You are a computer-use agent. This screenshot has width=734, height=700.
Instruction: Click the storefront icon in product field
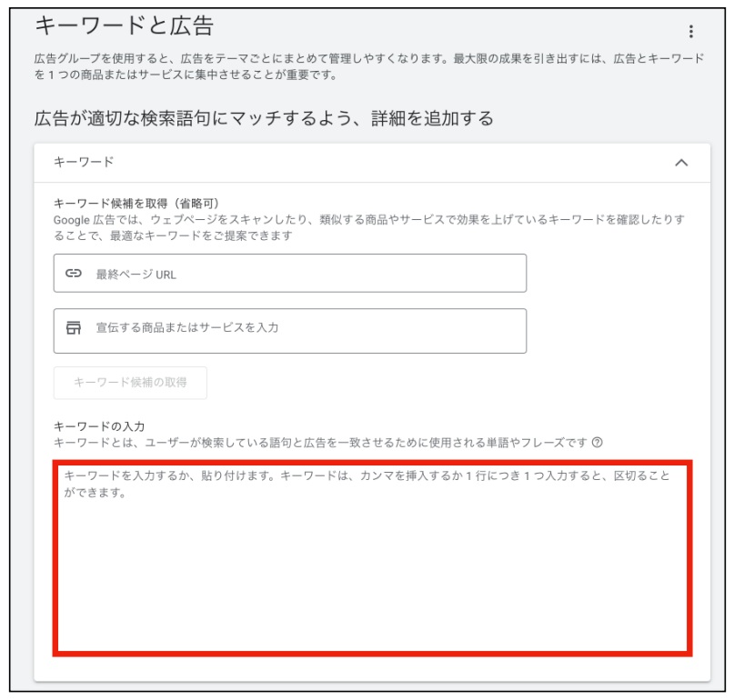(x=74, y=328)
